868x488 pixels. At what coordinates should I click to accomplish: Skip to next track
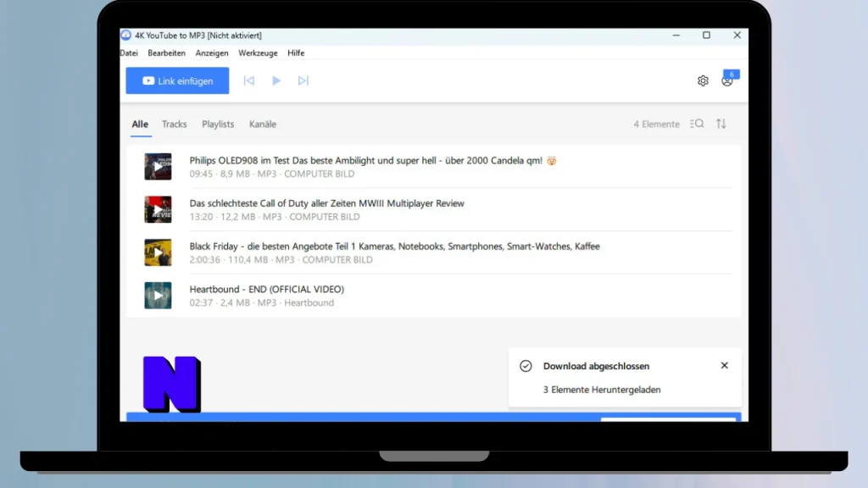click(x=303, y=80)
